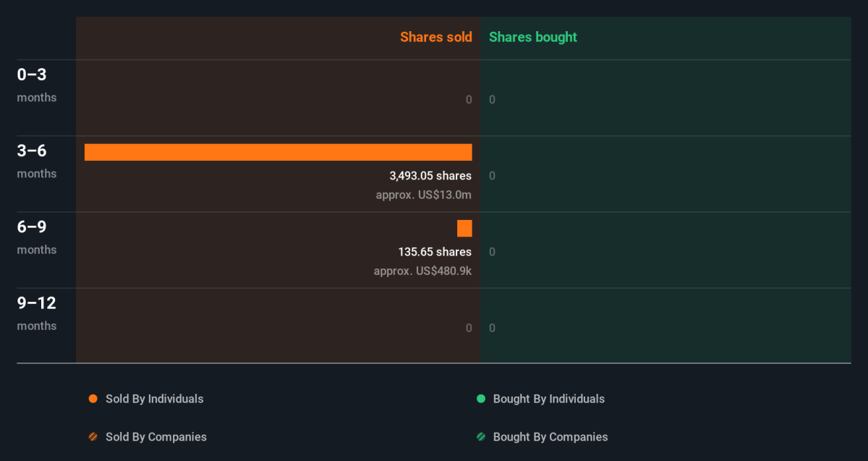Click the '135.65 shares' value label

(x=434, y=252)
